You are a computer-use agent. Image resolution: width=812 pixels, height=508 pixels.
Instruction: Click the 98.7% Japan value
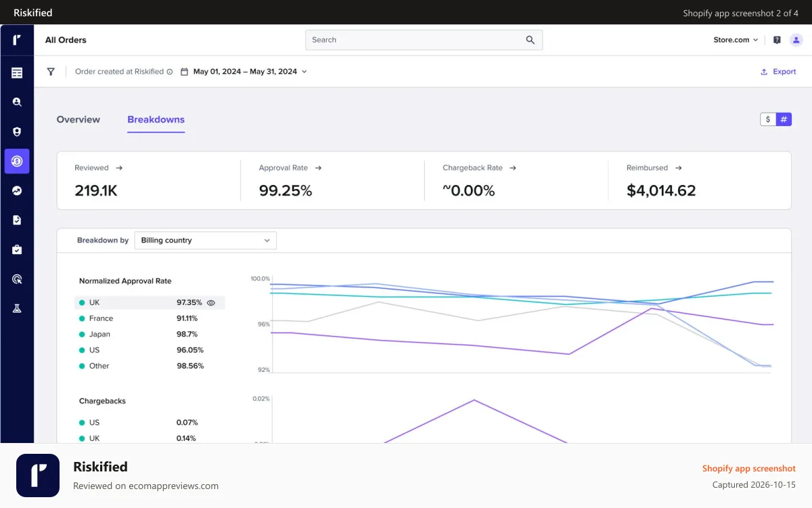(187, 334)
